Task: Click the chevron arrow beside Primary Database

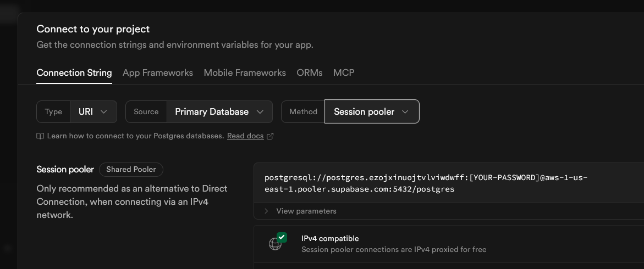Action: coord(260,111)
